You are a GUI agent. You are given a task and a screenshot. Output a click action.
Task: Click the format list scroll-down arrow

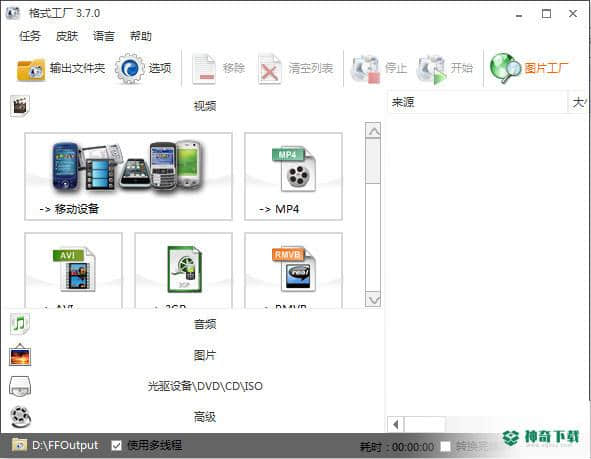(x=373, y=300)
